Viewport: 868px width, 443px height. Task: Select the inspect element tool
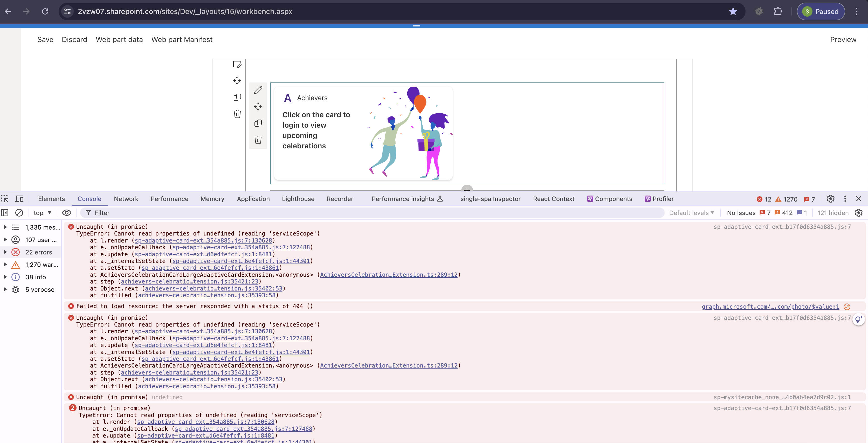click(x=5, y=198)
